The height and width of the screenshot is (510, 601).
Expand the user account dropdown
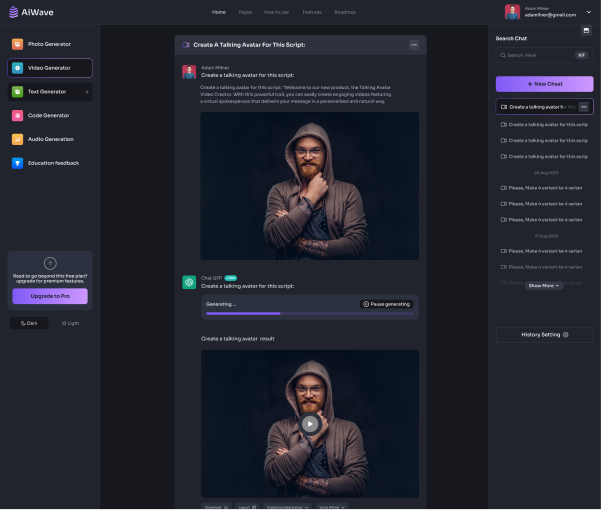pyautogui.click(x=589, y=12)
